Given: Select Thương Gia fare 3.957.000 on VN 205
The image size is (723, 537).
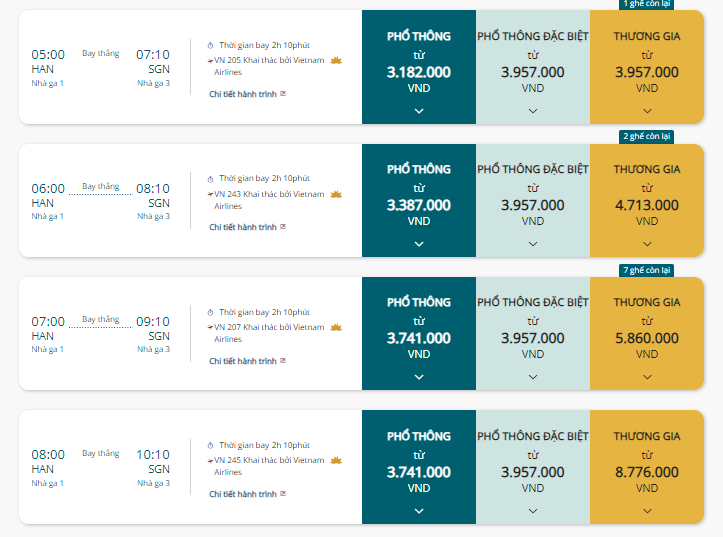Looking at the screenshot, I should [647, 67].
